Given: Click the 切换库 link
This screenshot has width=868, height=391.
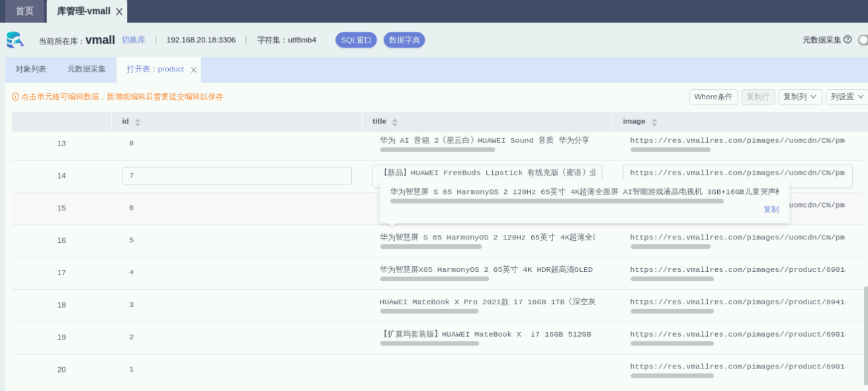Looking at the screenshot, I should click(x=133, y=40).
